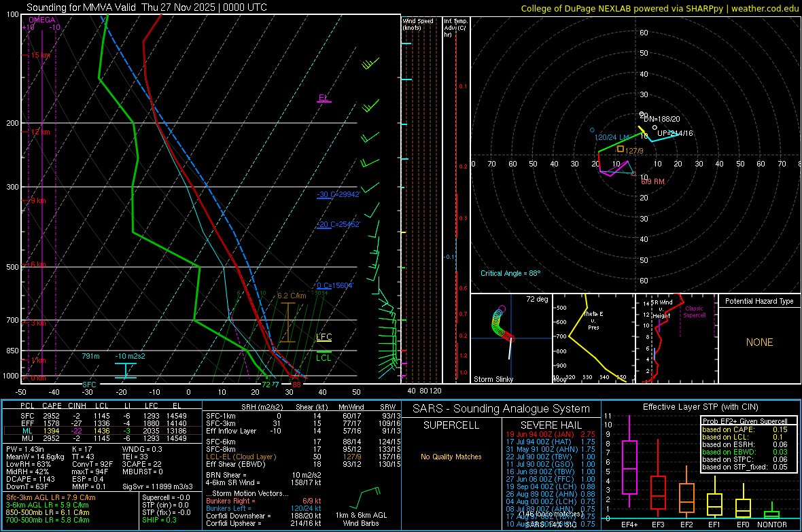Click the 'Storm Slinky' panel label
The height and width of the screenshot is (532, 802).
pyautogui.click(x=493, y=379)
